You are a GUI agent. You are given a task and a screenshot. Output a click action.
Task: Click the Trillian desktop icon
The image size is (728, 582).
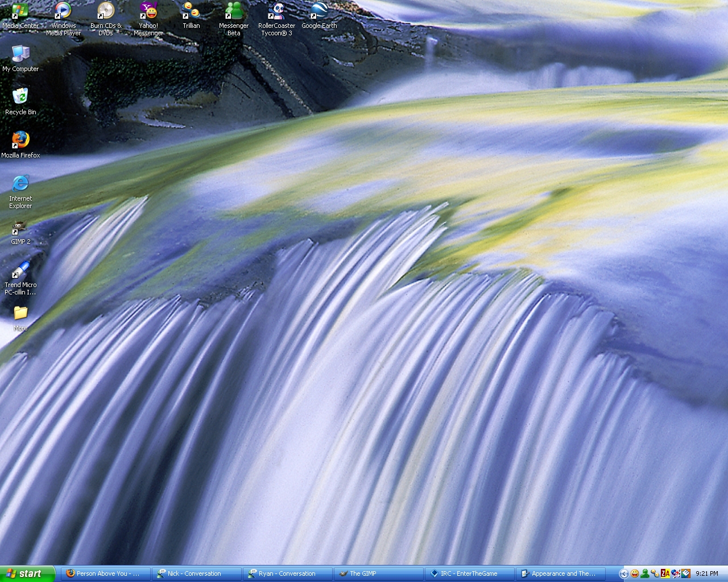coord(191,11)
